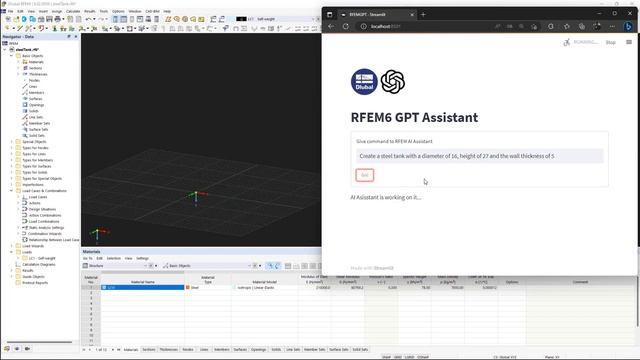Pin the Navigator - Data panel

(69, 37)
